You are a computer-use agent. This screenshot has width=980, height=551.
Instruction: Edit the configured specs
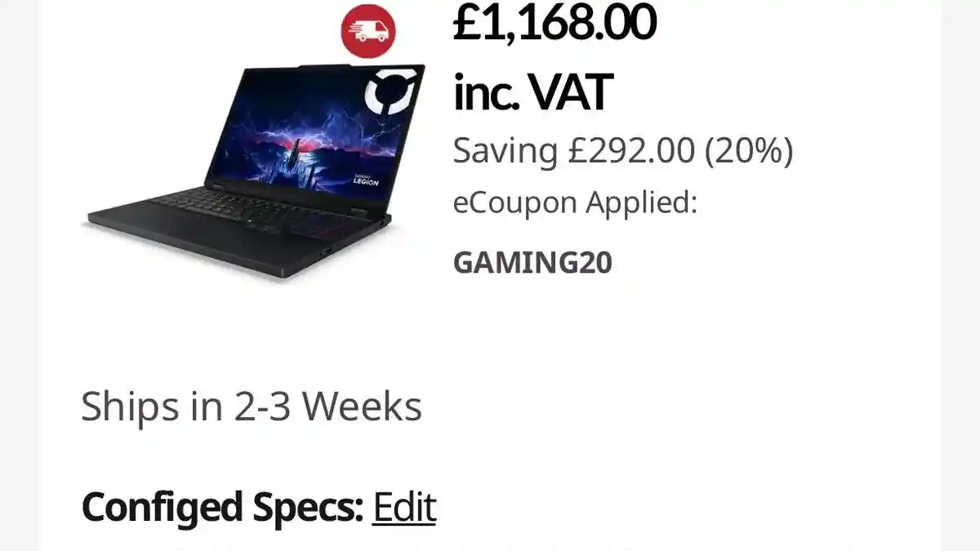[404, 508]
